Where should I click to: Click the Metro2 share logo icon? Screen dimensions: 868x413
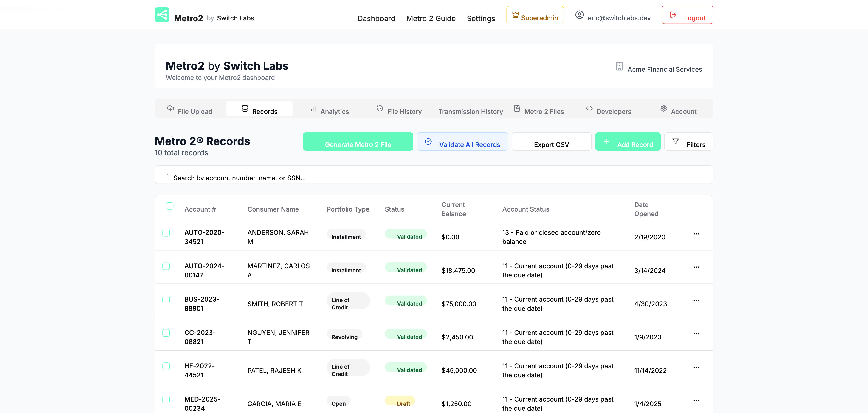click(162, 15)
